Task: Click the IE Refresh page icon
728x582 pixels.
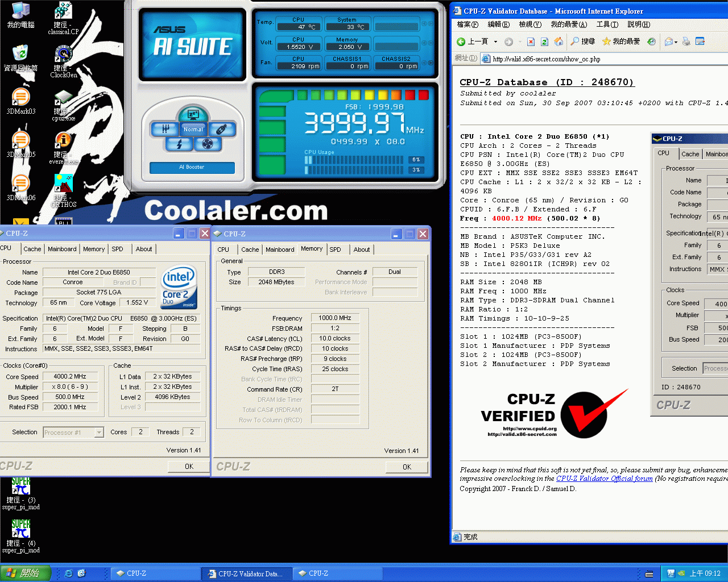Action: 544,41
